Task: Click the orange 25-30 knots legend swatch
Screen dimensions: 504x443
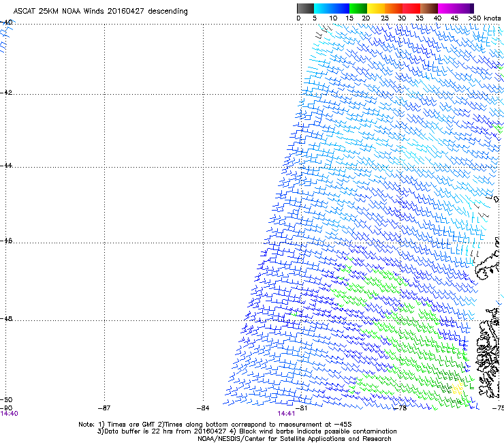Action: (394, 8)
